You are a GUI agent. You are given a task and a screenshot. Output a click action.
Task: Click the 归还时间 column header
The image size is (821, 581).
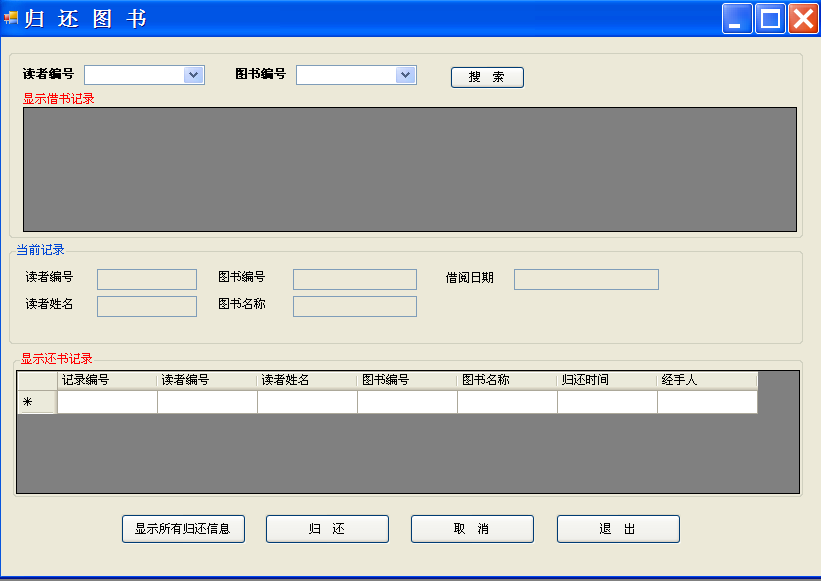click(x=607, y=380)
